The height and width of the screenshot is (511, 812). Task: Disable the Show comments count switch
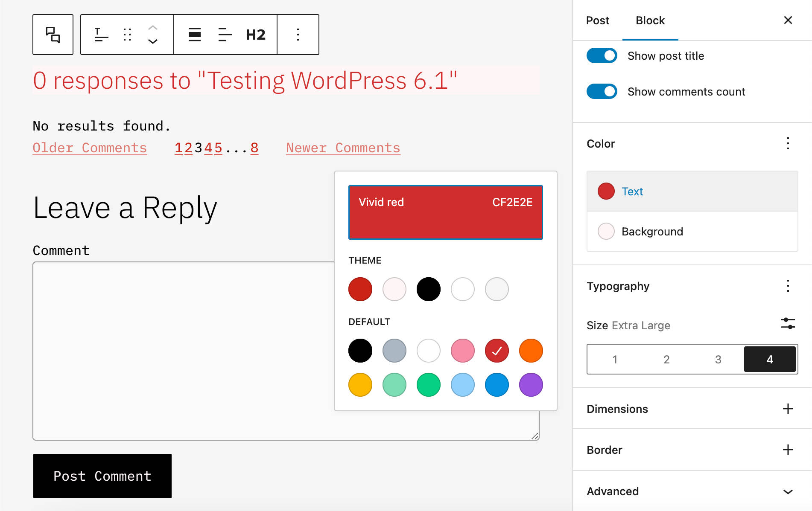(x=602, y=92)
